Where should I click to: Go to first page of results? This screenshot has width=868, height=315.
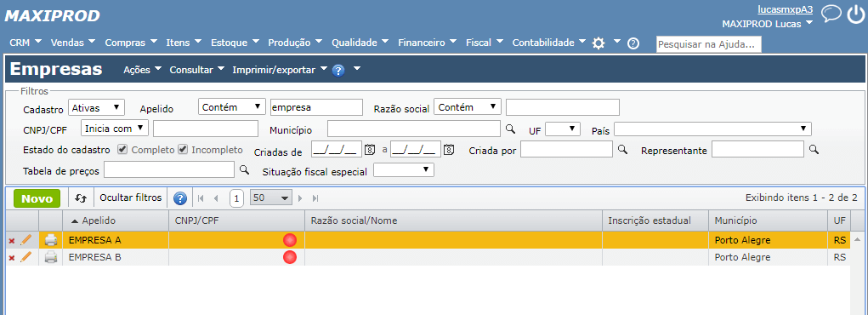201,198
